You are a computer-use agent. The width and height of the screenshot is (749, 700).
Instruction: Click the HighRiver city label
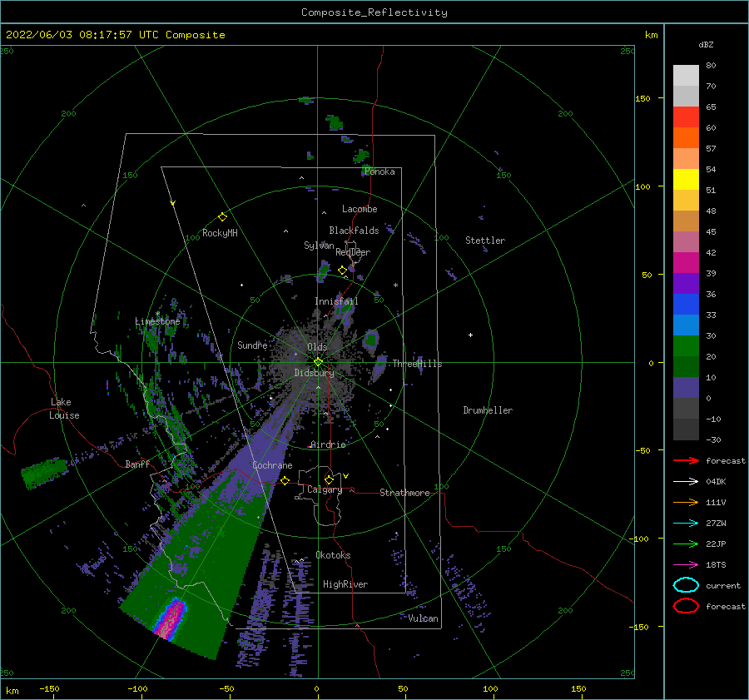point(345,584)
